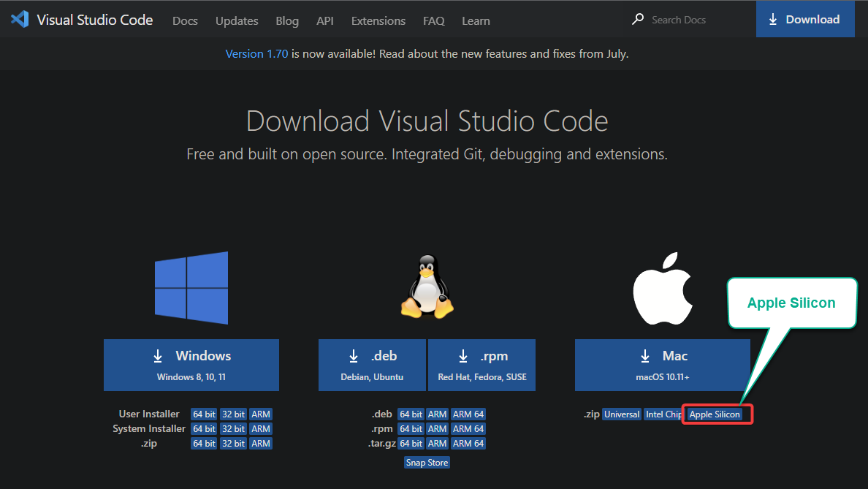Open the Version 1.70 link
The width and height of the screenshot is (868, 489).
point(256,53)
